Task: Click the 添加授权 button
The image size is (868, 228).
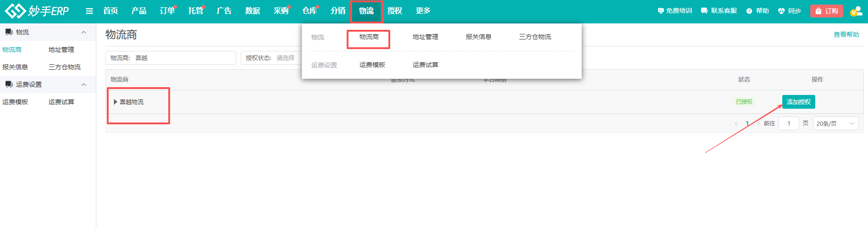Action: (798, 102)
